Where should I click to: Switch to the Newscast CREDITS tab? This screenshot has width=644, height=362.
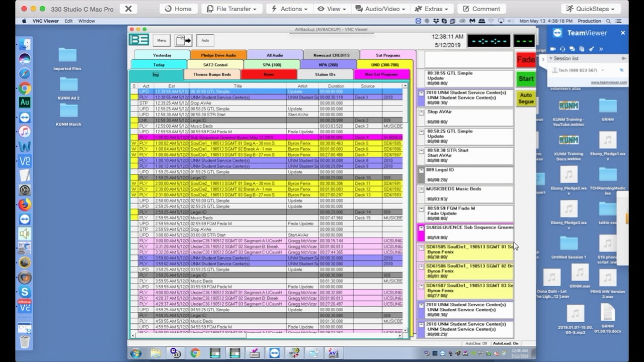(x=331, y=55)
